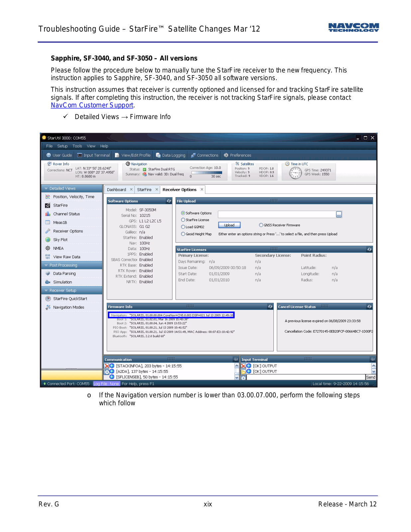Open Data Logging from the toolbar
Viewport: 411px width, 532px height.
point(170,155)
